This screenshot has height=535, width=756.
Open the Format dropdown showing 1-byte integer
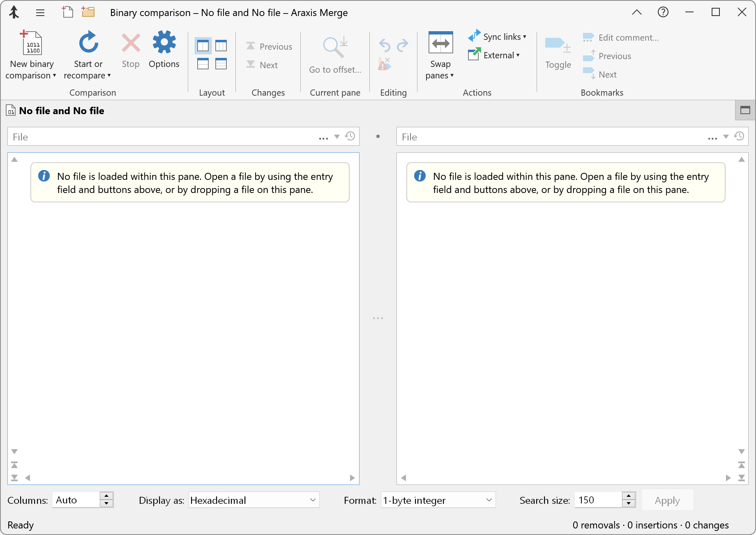438,500
